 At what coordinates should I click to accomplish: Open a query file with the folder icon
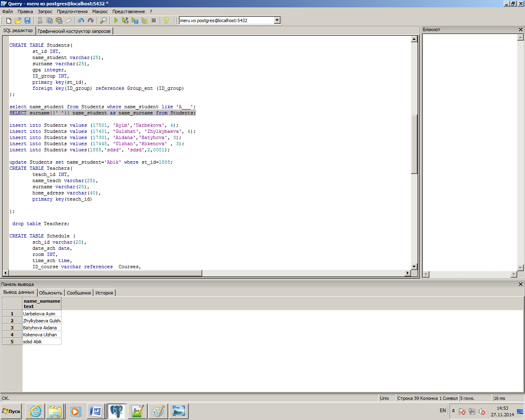(18, 21)
